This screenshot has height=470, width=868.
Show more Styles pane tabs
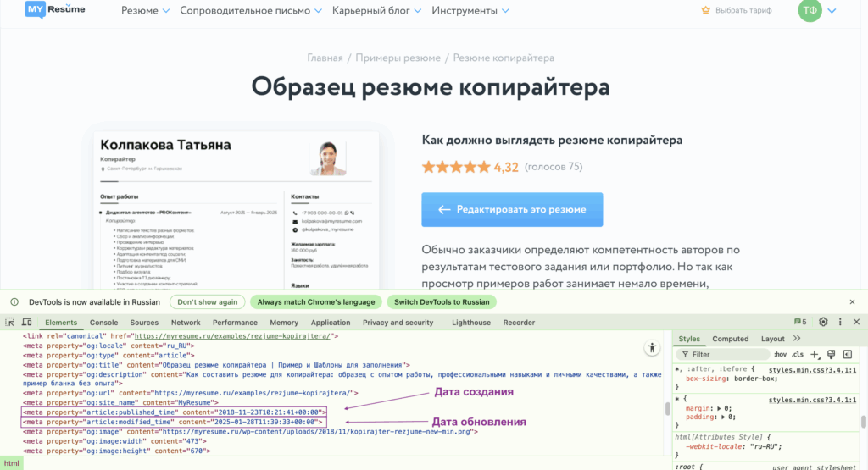tap(797, 339)
